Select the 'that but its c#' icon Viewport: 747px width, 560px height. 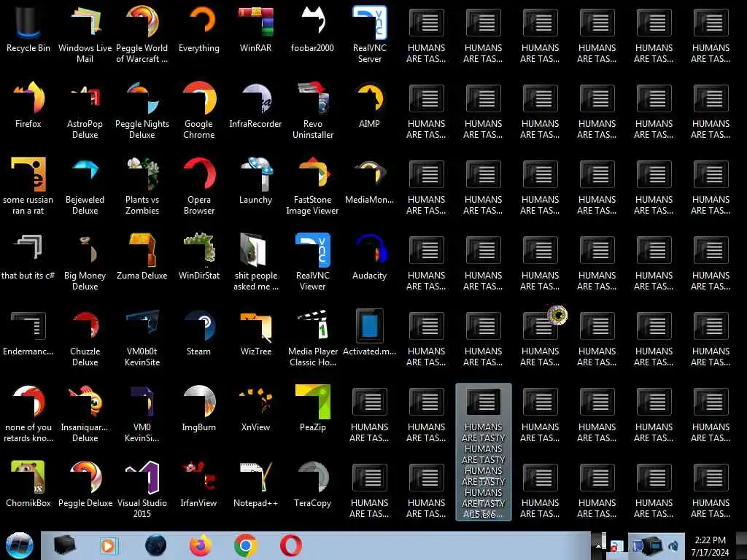(x=28, y=257)
